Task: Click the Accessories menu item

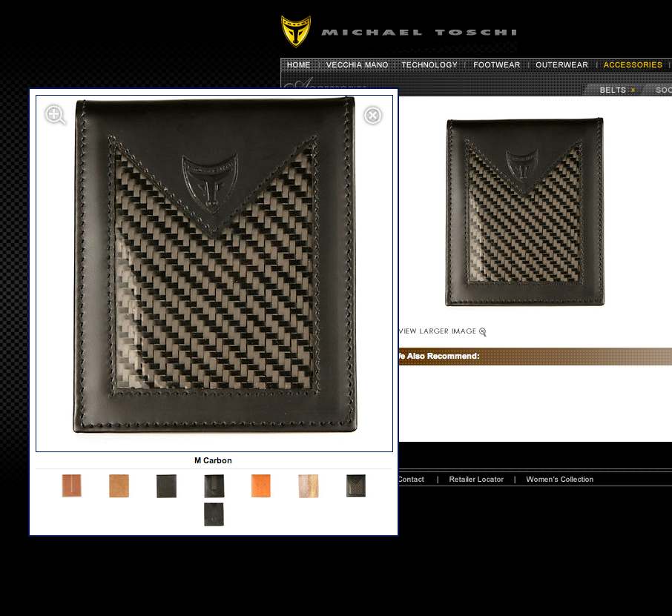Action: pos(632,65)
